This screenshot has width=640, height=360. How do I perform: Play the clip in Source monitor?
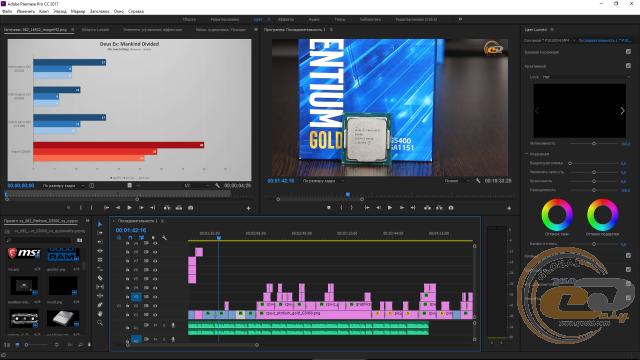pyautogui.click(x=129, y=208)
